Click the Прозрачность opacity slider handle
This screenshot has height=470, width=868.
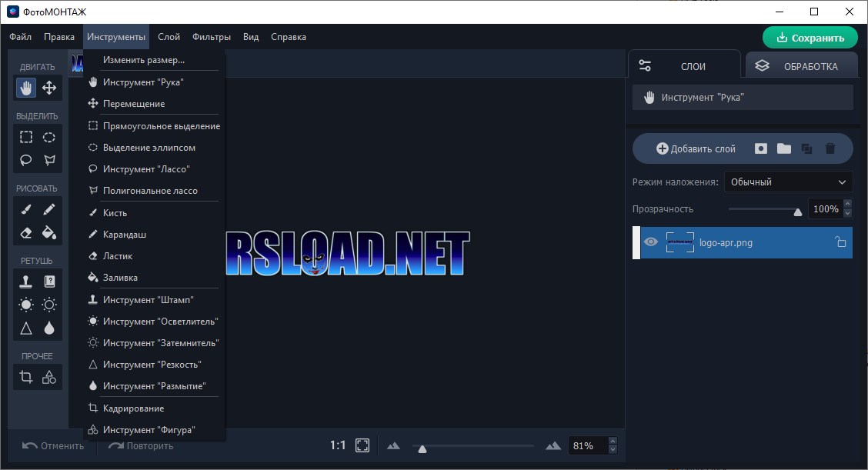(798, 212)
